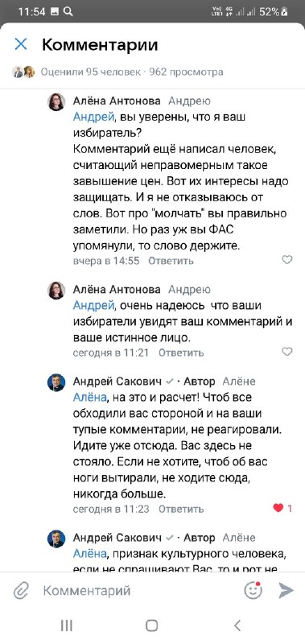
Task: Open the emoji sticker picker
Action: 253,590
